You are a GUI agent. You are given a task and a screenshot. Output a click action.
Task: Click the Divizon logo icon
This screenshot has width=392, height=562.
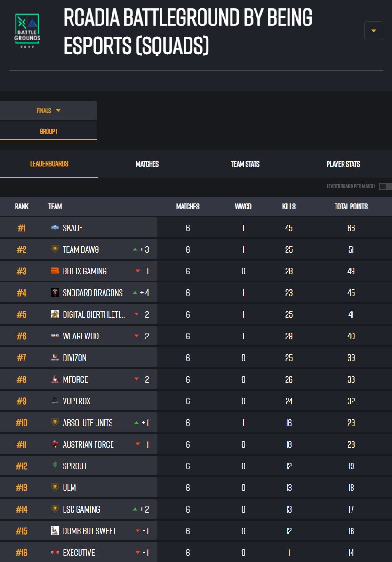coord(55,357)
